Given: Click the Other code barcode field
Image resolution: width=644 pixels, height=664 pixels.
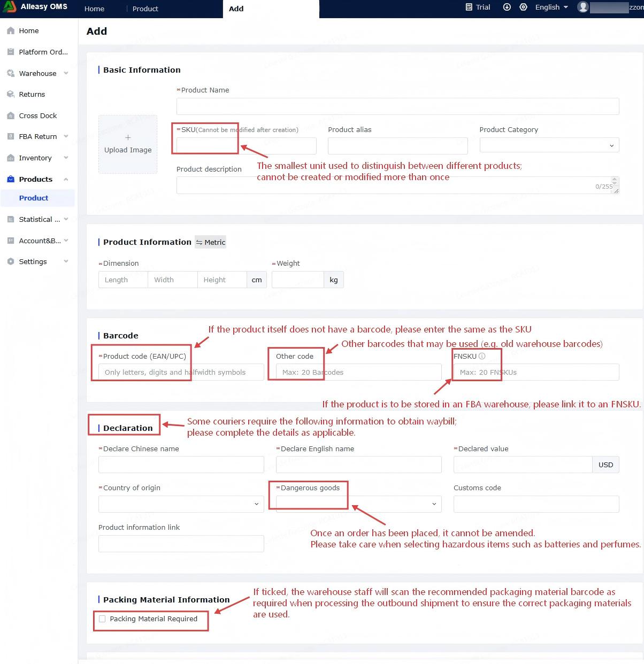Looking at the screenshot, I should (x=359, y=372).
